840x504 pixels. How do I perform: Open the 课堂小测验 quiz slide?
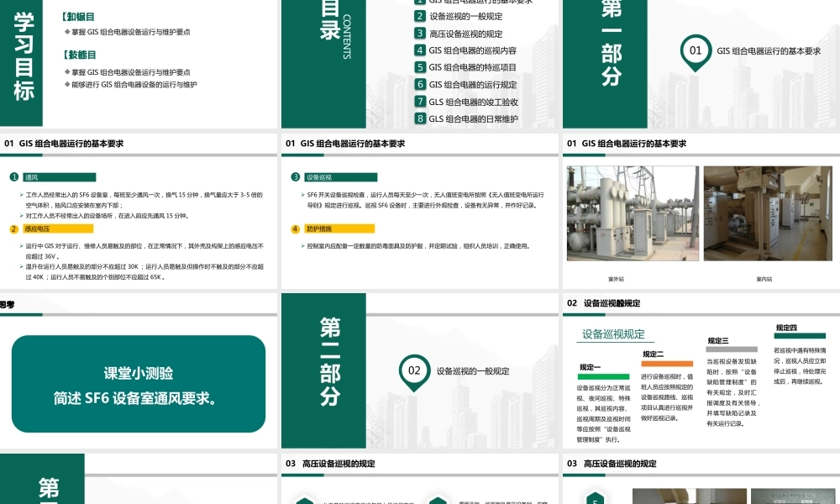[x=139, y=370]
